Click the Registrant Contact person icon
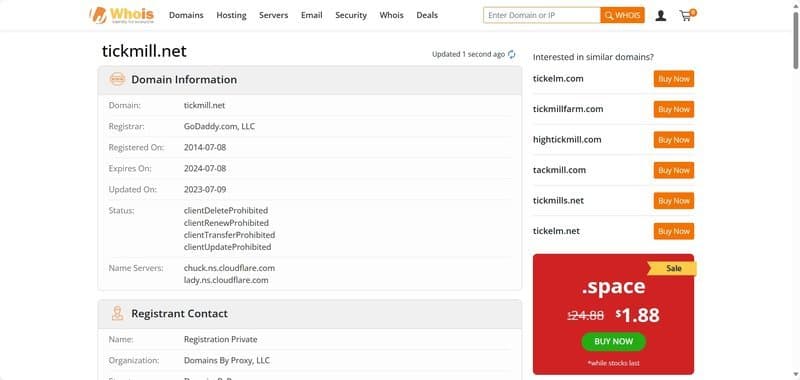This screenshot has height=380, width=800. (117, 313)
